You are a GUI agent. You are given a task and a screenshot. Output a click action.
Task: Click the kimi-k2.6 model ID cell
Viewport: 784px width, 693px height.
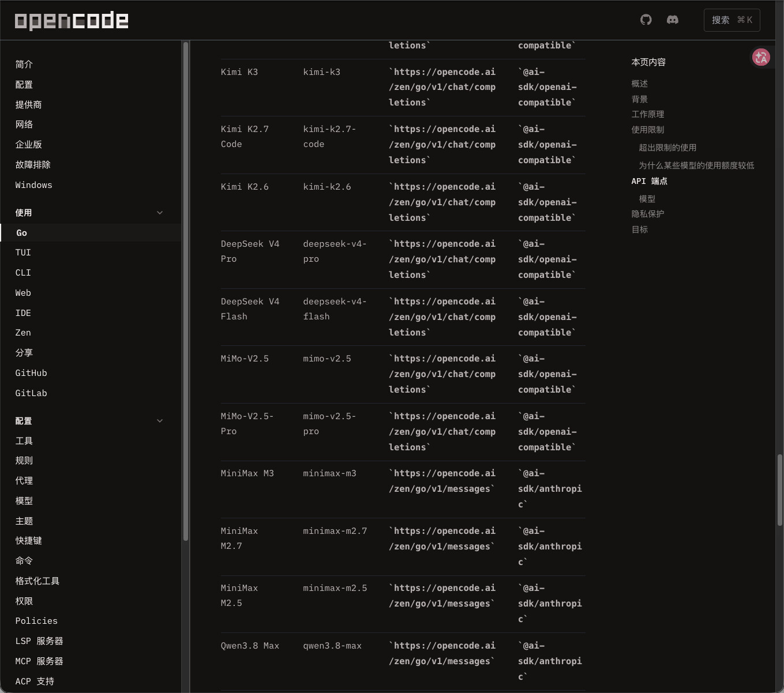(x=327, y=187)
